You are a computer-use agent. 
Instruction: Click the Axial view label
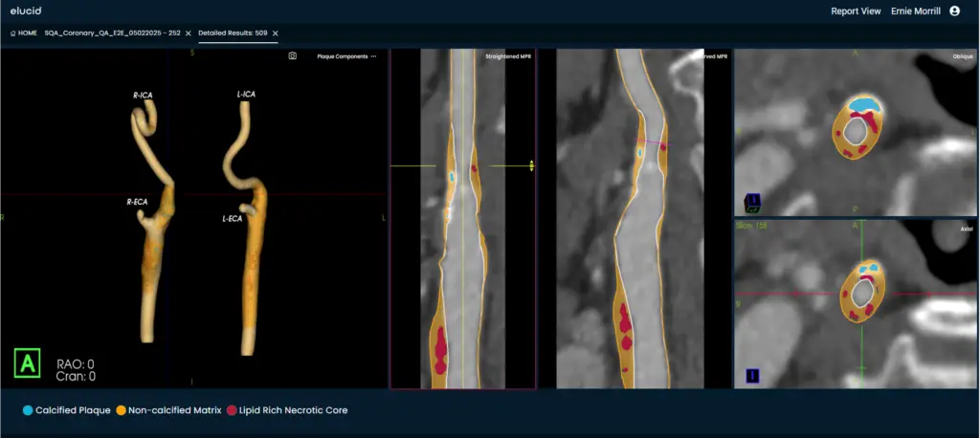pyautogui.click(x=967, y=230)
